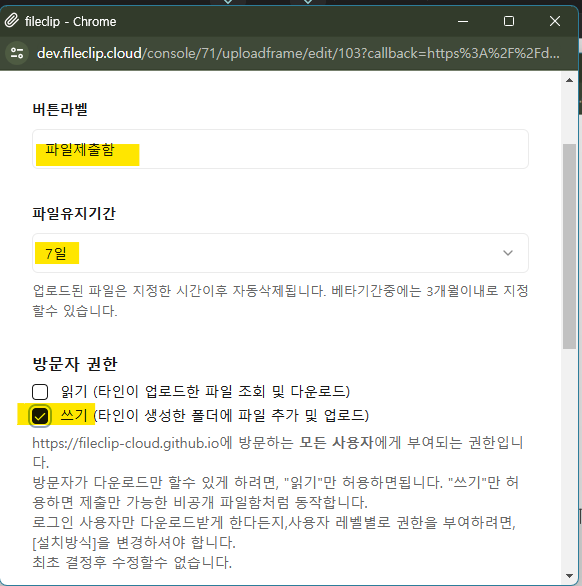This screenshot has width=582, height=586.
Task: Click the 'fileclip - Chrome' window title
Action: pyautogui.click(x=71, y=22)
